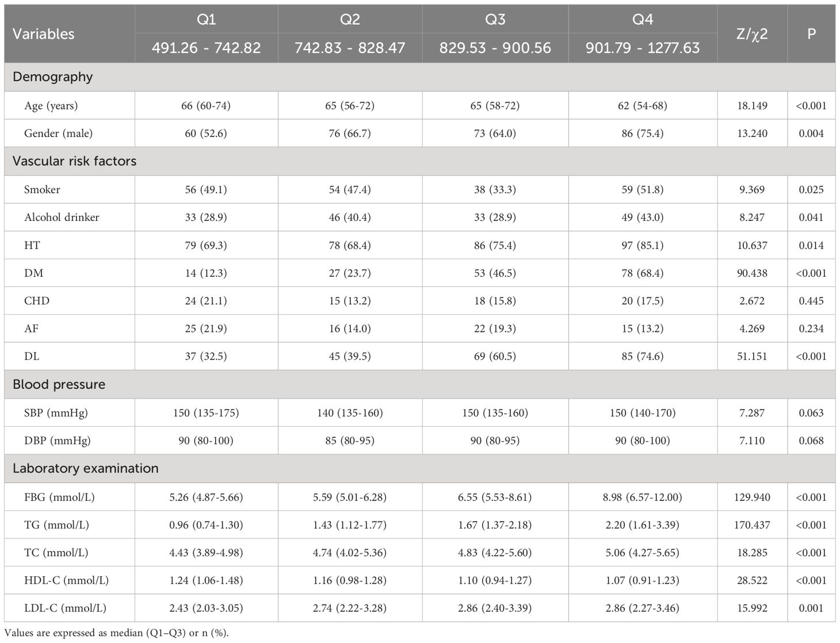The image size is (840, 643).
Task: Select the AF row label
Action: [31, 328]
